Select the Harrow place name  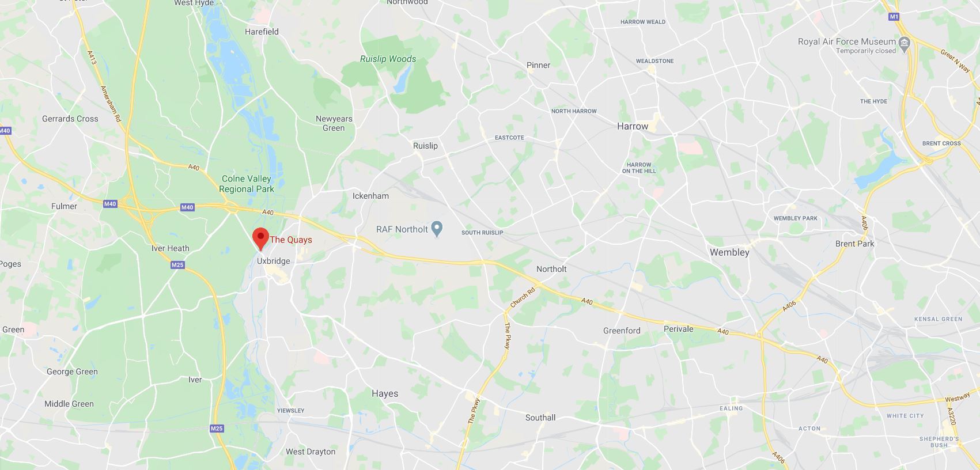633,126
